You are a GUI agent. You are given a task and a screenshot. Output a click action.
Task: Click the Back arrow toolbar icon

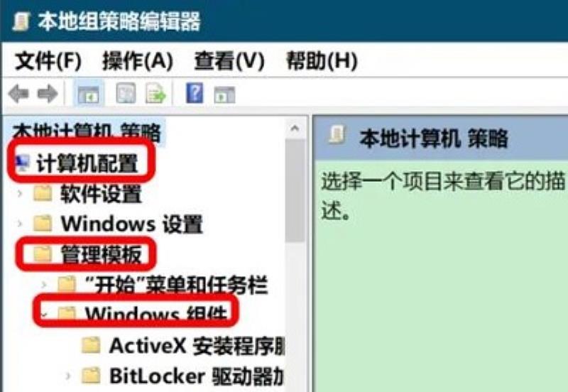tap(18, 94)
